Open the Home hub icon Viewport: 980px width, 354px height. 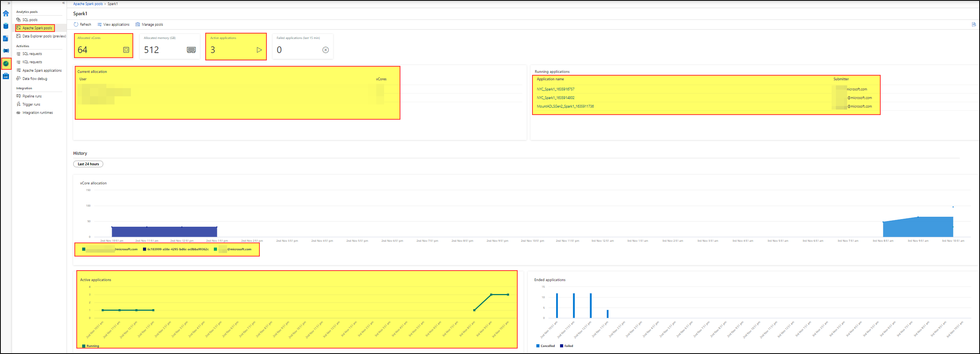(6, 13)
